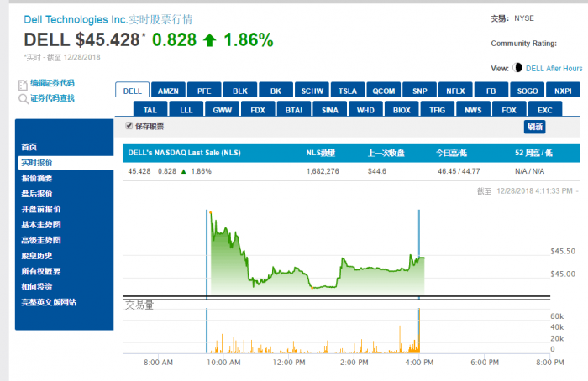Switch to the TFIG ticker tab

438,110
